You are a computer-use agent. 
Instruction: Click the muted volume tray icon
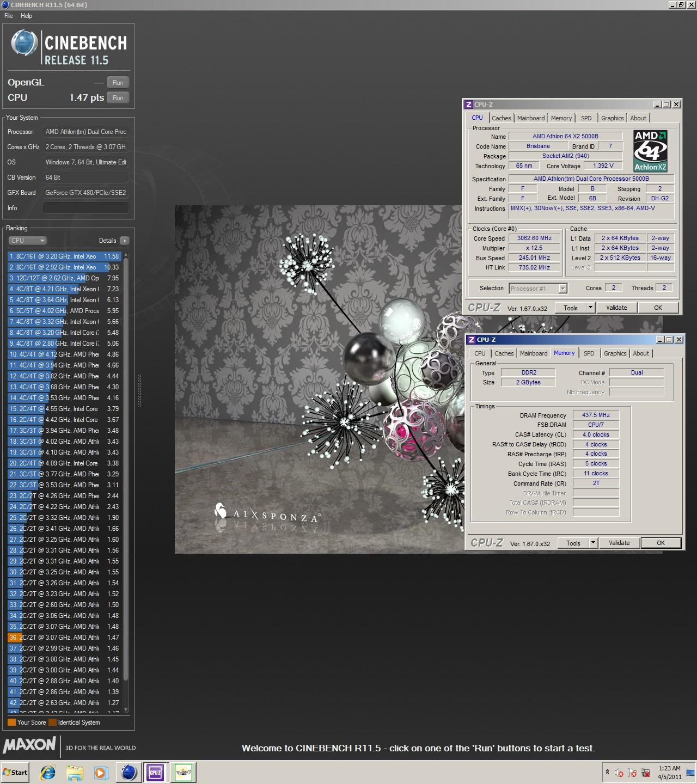(x=619, y=773)
